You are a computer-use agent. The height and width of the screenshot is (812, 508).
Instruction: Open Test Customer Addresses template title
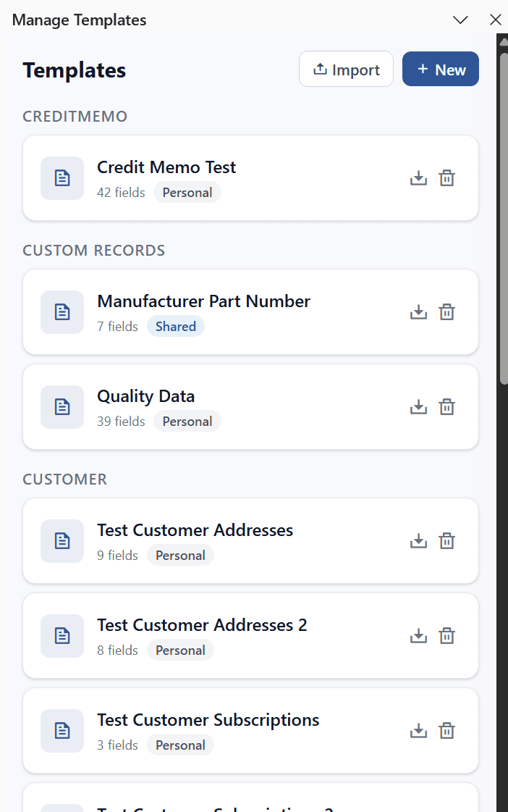[195, 530]
